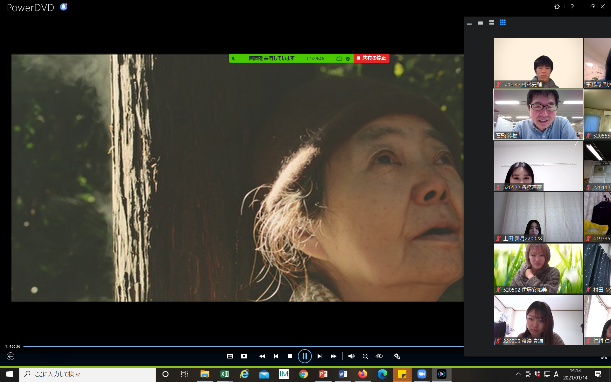Screen dimensions: 611x382
Task: Click the PowerDVD blue logo badge
Action: (64, 7)
